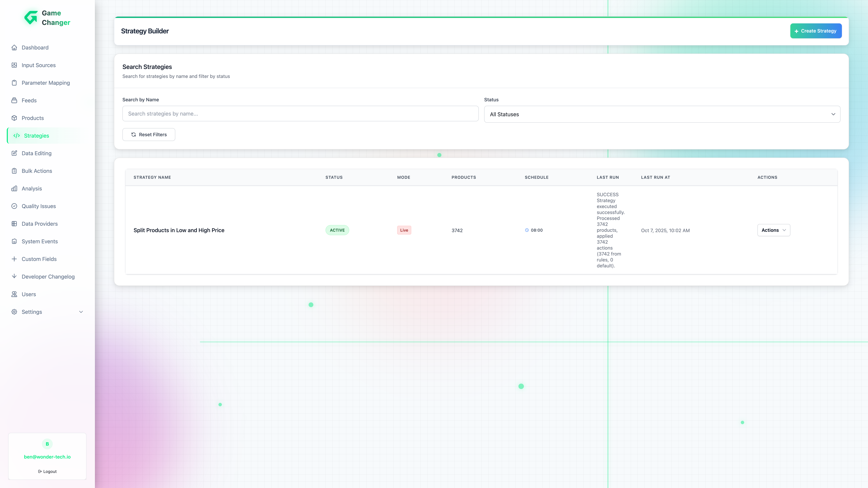Open the All Statuses dropdown
Screen dimensions: 868x488
(x=662, y=115)
